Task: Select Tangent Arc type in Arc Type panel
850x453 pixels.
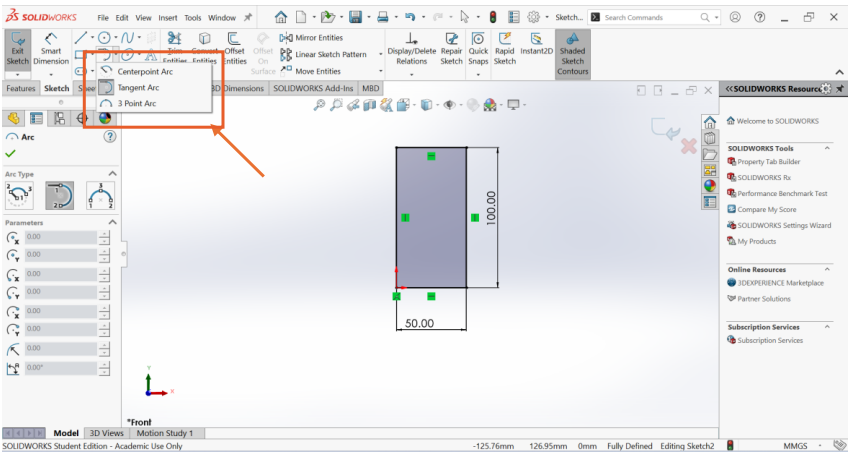Action: click(60, 196)
